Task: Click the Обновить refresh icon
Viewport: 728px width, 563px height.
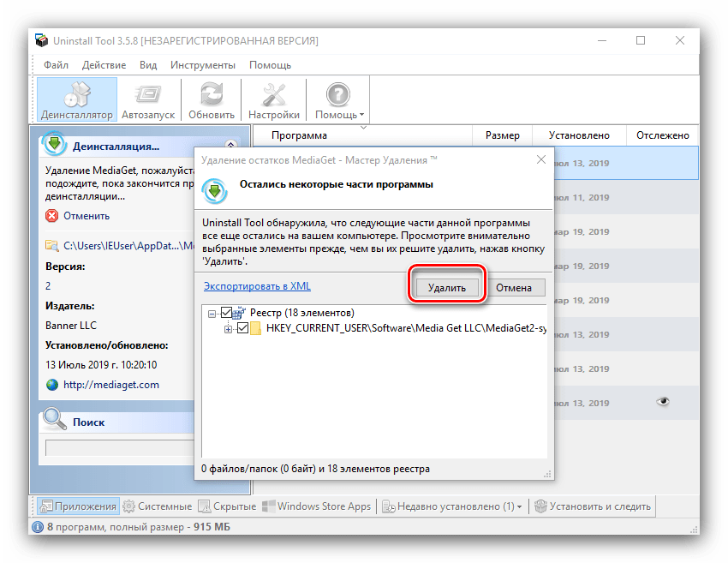Action: click(212, 94)
